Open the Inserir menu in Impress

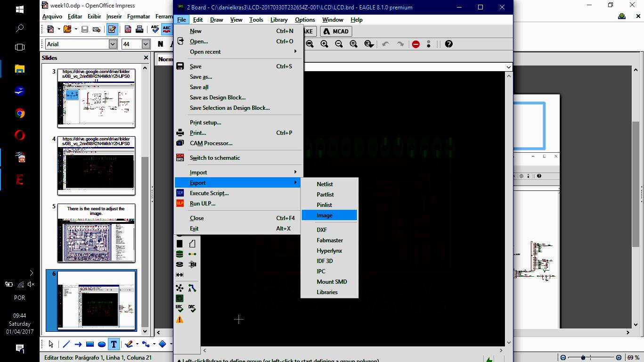point(114,16)
